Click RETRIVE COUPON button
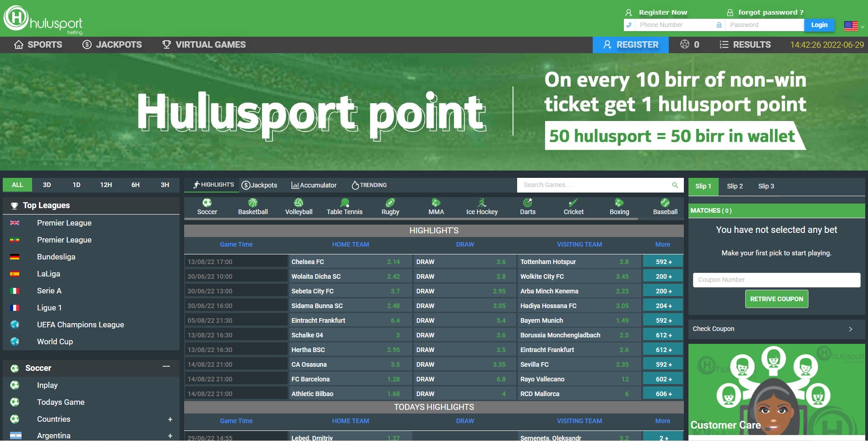Image resolution: width=868 pixels, height=441 pixels. (x=776, y=299)
